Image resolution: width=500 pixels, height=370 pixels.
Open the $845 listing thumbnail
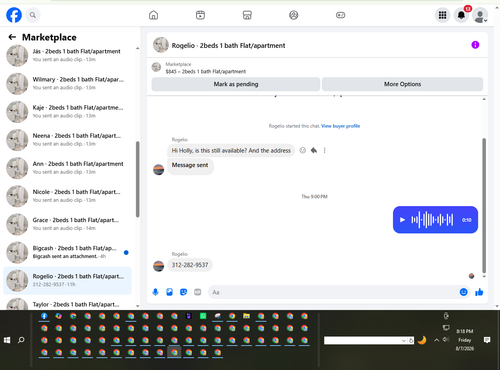click(156, 67)
